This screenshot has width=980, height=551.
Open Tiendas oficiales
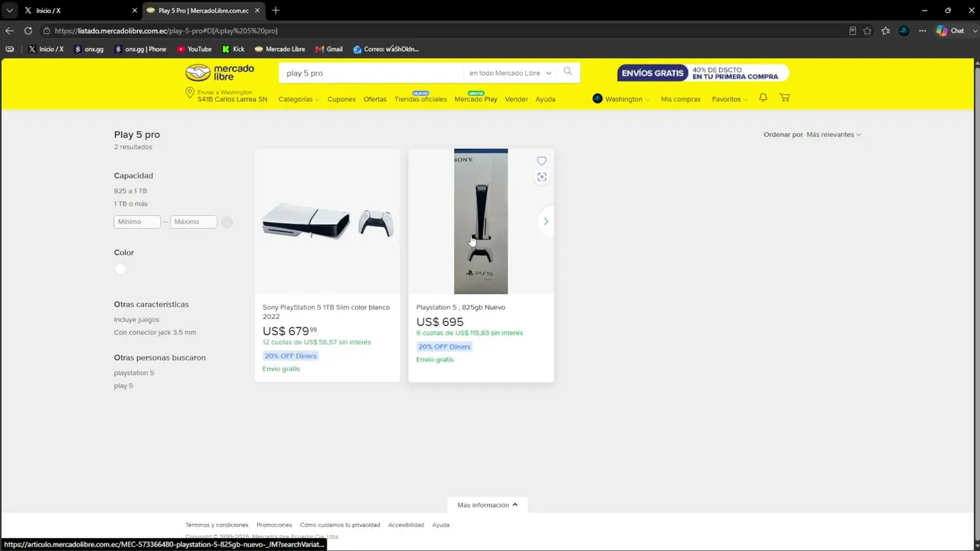[420, 99]
